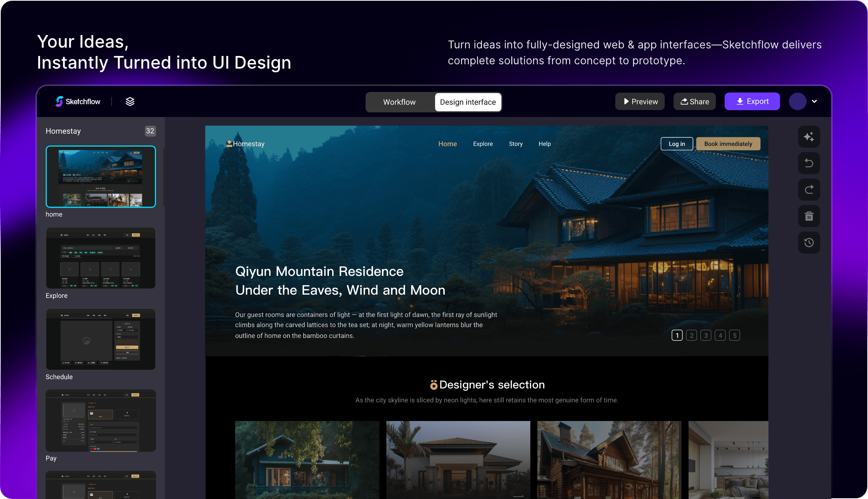Switch to Workflow mode

click(x=399, y=102)
